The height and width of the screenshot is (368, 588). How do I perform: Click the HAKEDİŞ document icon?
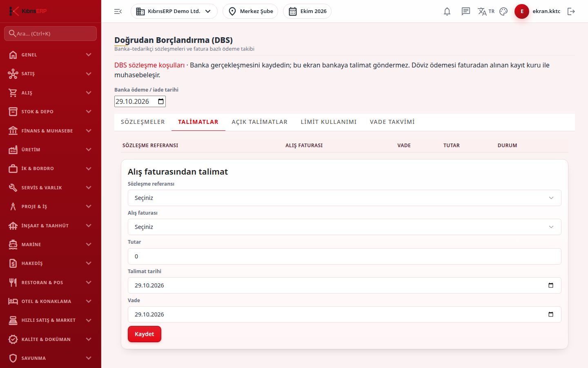tap(13, 263)
